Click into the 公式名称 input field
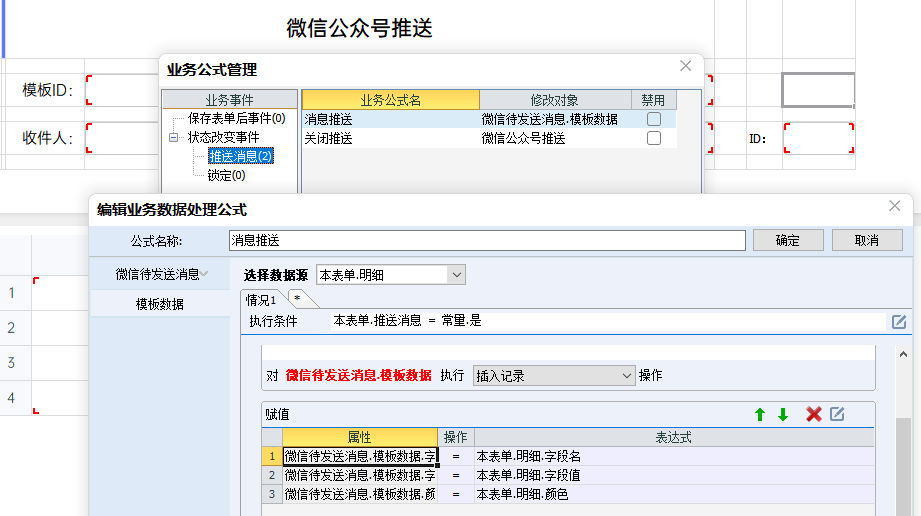The image size is (921, 516). (487, 240)
